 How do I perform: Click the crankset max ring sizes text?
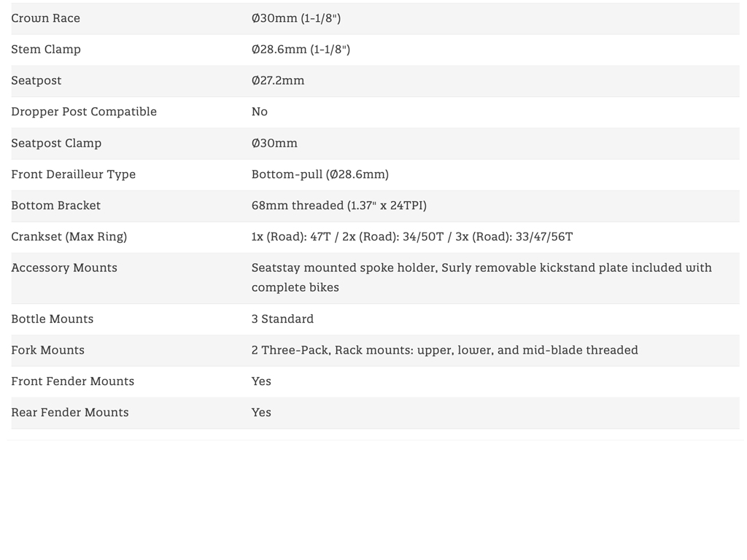point(412,237)
